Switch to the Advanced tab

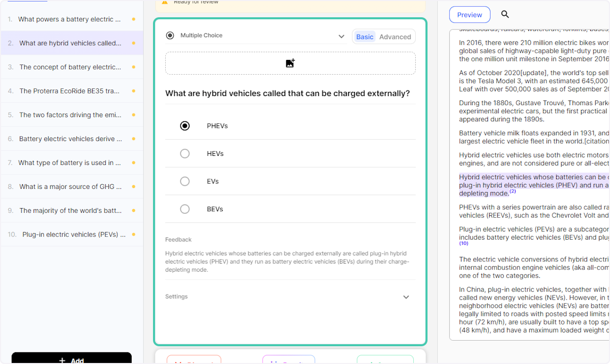click(395, 37)
